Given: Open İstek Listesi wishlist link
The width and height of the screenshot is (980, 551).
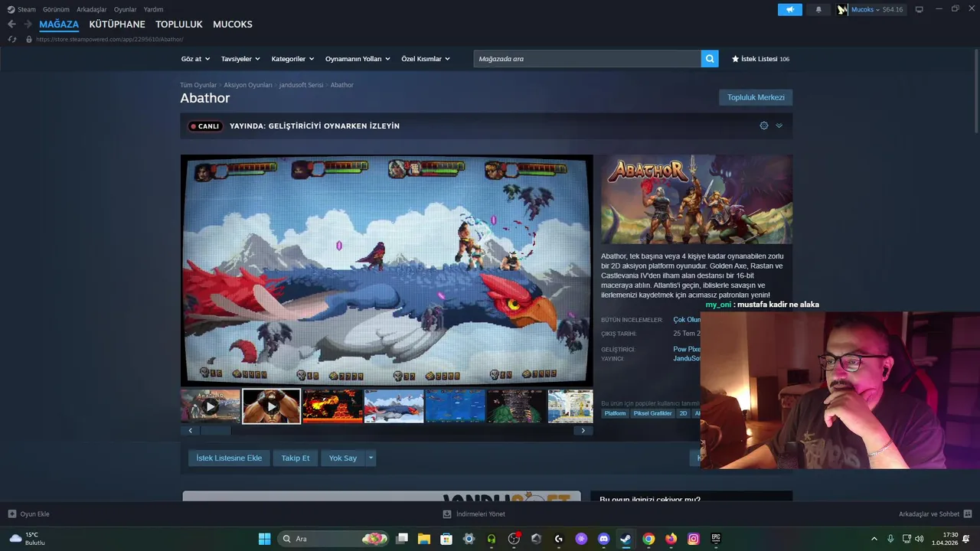Looking at the screenshot, I should [x=760, y=59].
